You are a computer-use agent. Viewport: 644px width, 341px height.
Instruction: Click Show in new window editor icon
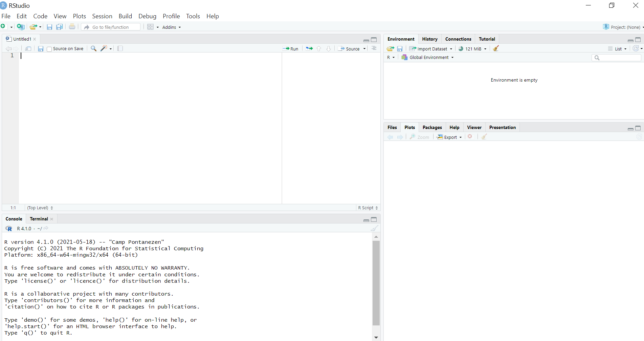(28, 48)
